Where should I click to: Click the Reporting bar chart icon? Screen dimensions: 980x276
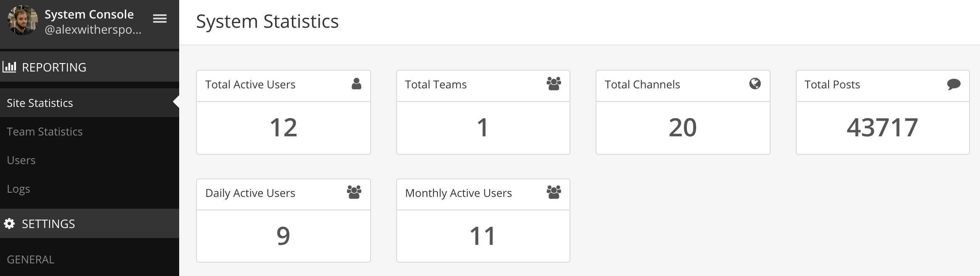coord(9,67)
